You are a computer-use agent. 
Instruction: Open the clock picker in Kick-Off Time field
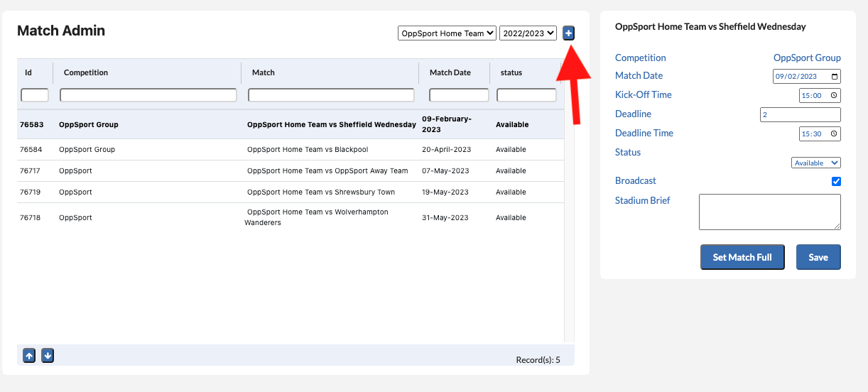(834, 95)
